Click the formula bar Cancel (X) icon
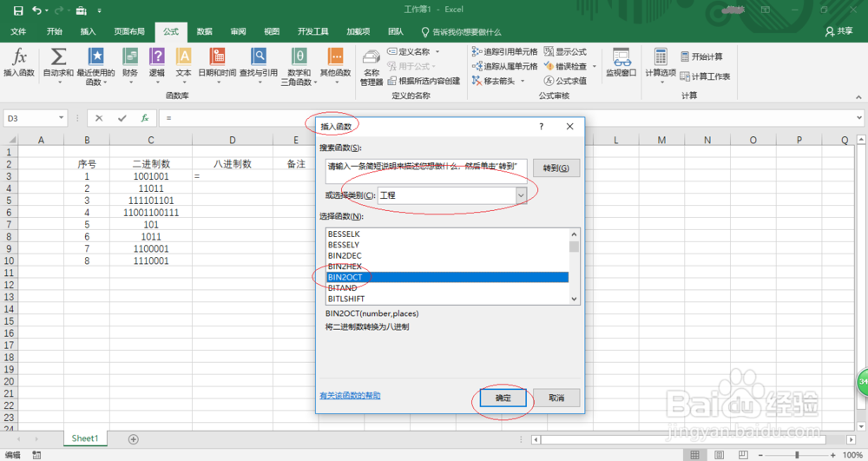The image size is (868, 461). point(99,118)
